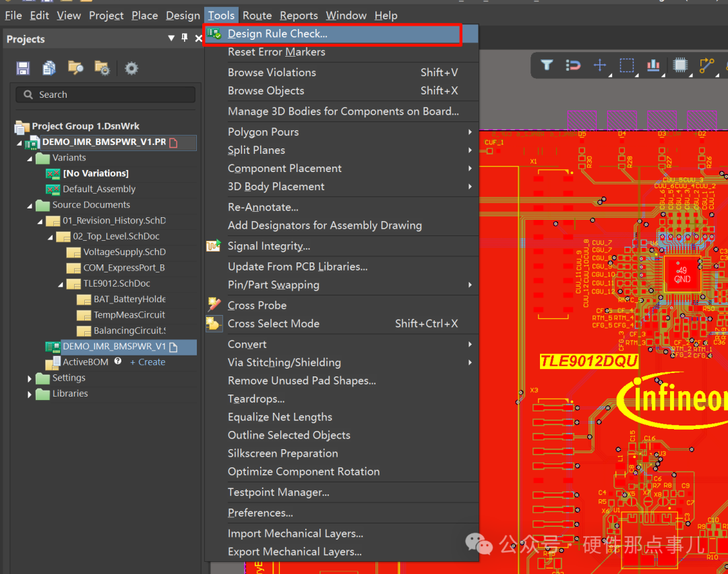Expand the 3D Body Placement submenu
Viewport: 728px width, 574px height.
point(341,186)
